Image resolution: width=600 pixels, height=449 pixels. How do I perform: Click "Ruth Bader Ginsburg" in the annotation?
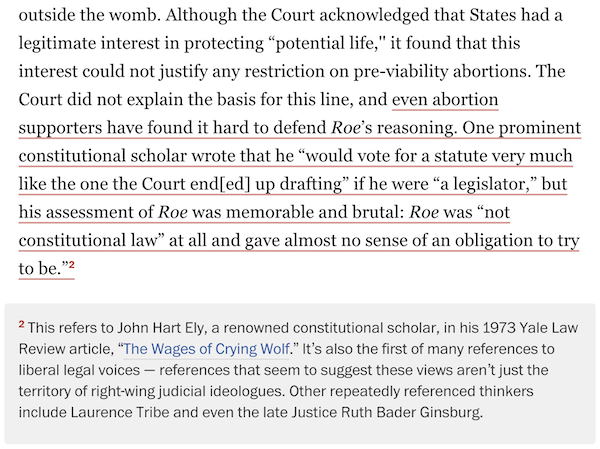[411, 412]
